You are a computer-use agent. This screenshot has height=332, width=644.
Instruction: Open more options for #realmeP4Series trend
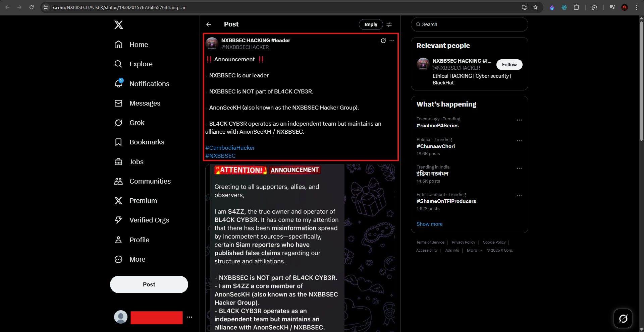519,120
